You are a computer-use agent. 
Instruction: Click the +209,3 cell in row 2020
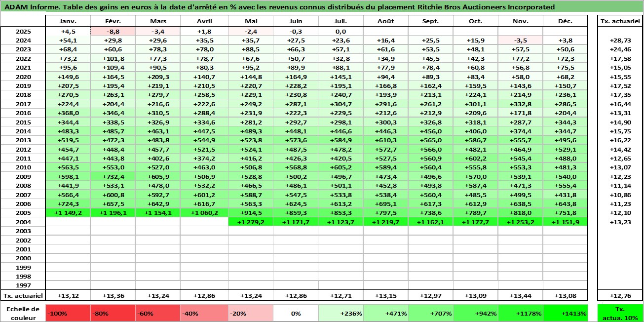point(158,77)
